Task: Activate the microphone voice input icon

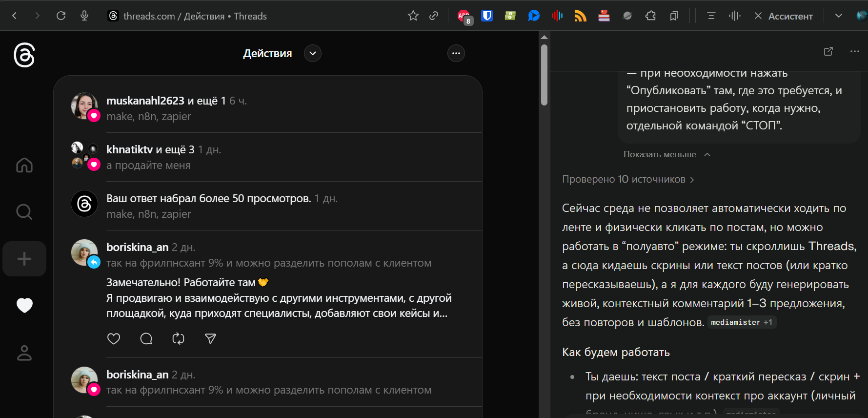Action: 84,16
